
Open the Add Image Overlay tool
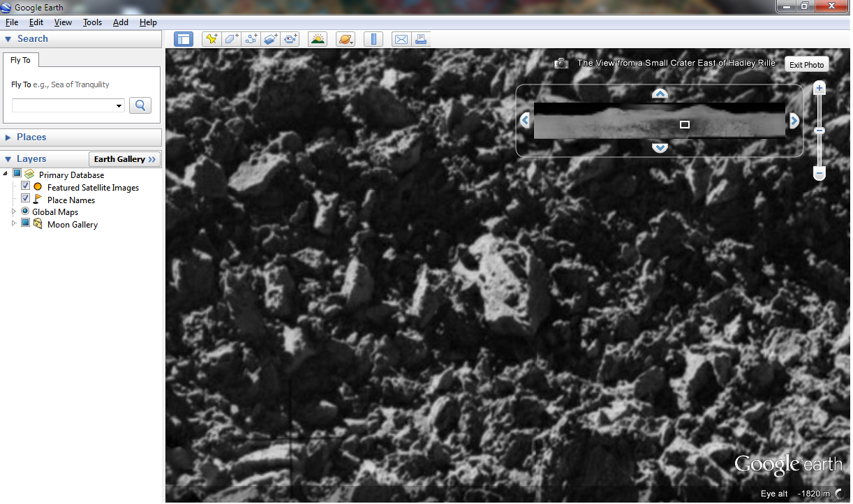pyautogui.click(x=270, y=39)
